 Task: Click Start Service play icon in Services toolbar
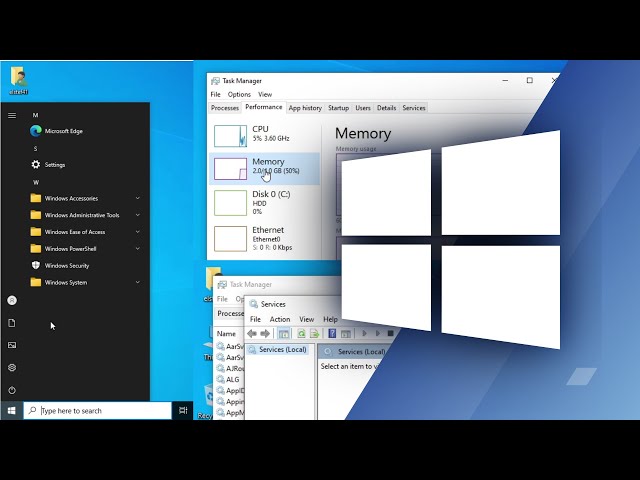coord(364,333)
